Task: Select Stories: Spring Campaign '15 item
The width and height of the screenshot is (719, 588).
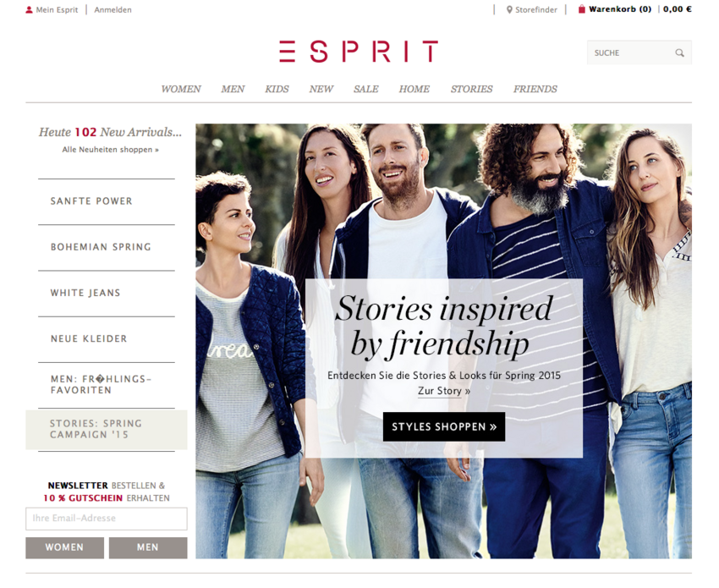Action: point(107,429)
